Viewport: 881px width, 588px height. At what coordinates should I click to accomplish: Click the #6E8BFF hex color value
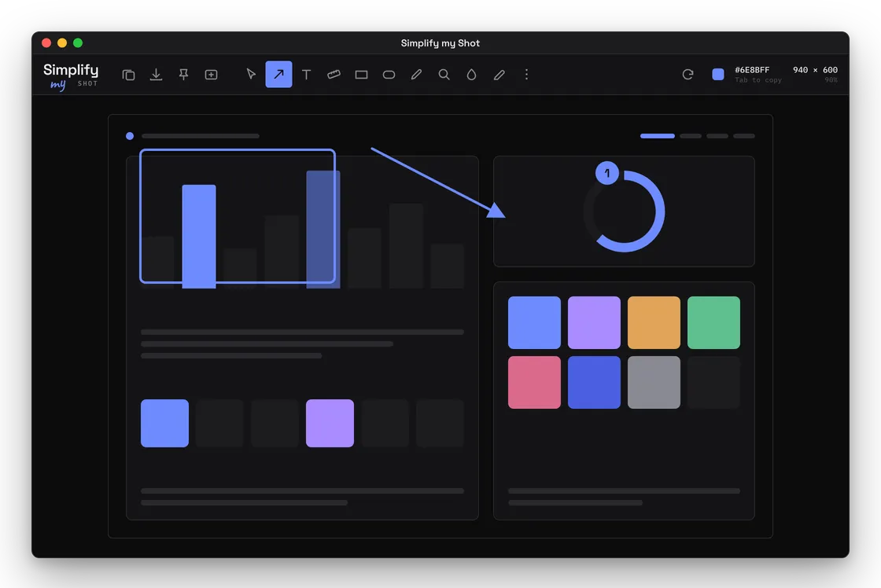tap(752, 70)
